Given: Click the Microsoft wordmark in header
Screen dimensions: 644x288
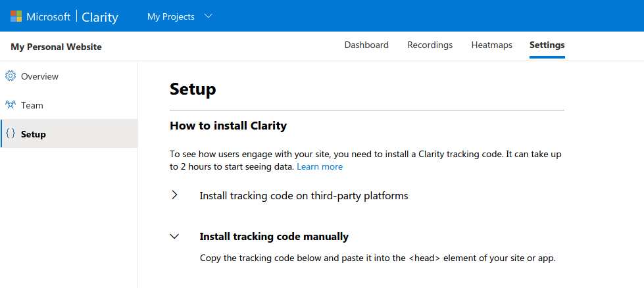Looking at the screenshot, I should (49, 17).
